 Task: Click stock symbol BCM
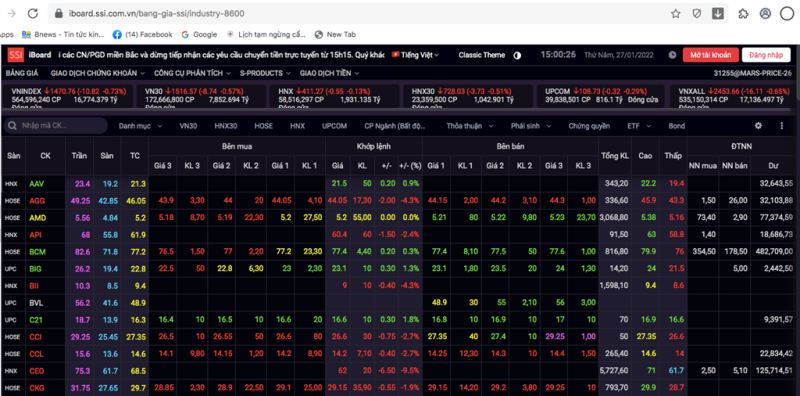[x=37, y=252]
